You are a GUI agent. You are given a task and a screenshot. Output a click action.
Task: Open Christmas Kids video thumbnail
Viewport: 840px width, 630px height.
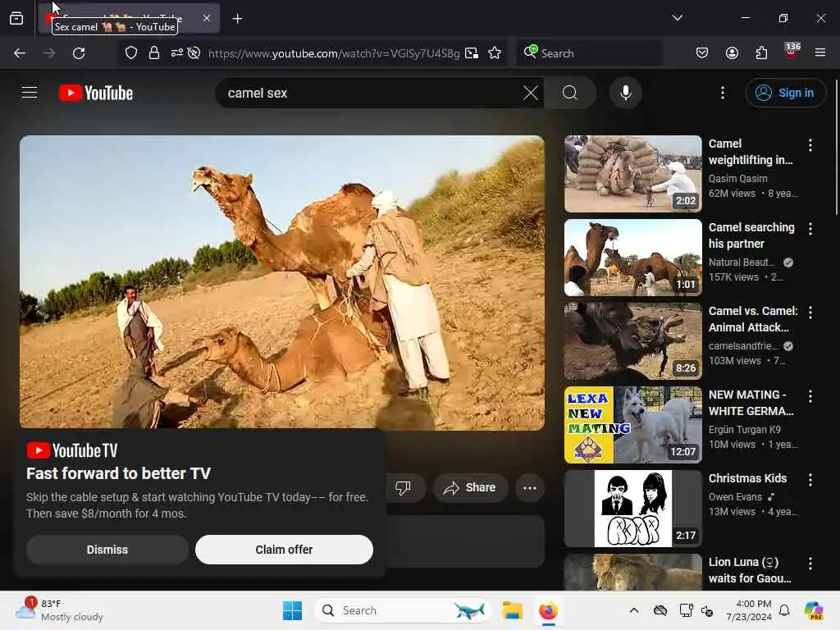coord(632,509)
